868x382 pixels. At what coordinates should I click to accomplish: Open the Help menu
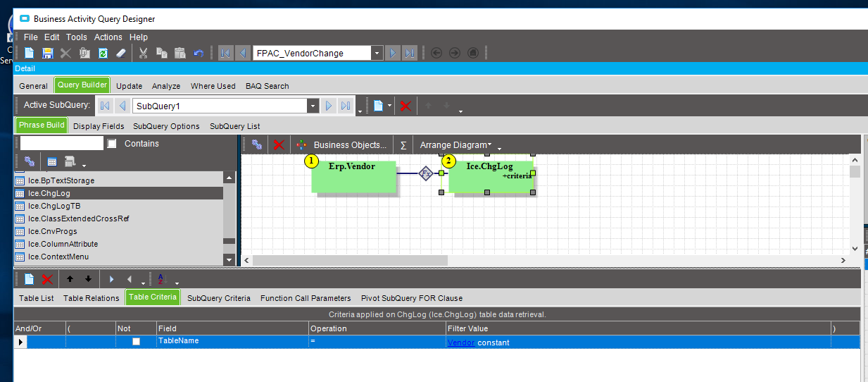139,37
